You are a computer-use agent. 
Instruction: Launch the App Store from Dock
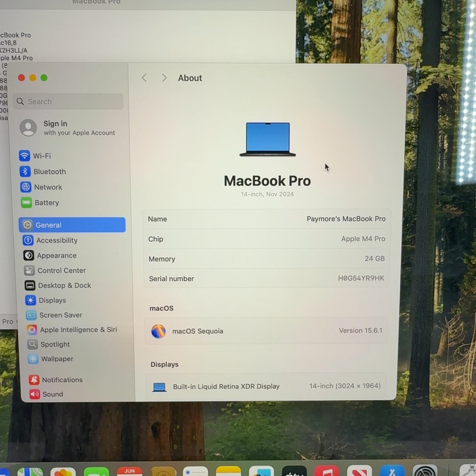(392, 471)
